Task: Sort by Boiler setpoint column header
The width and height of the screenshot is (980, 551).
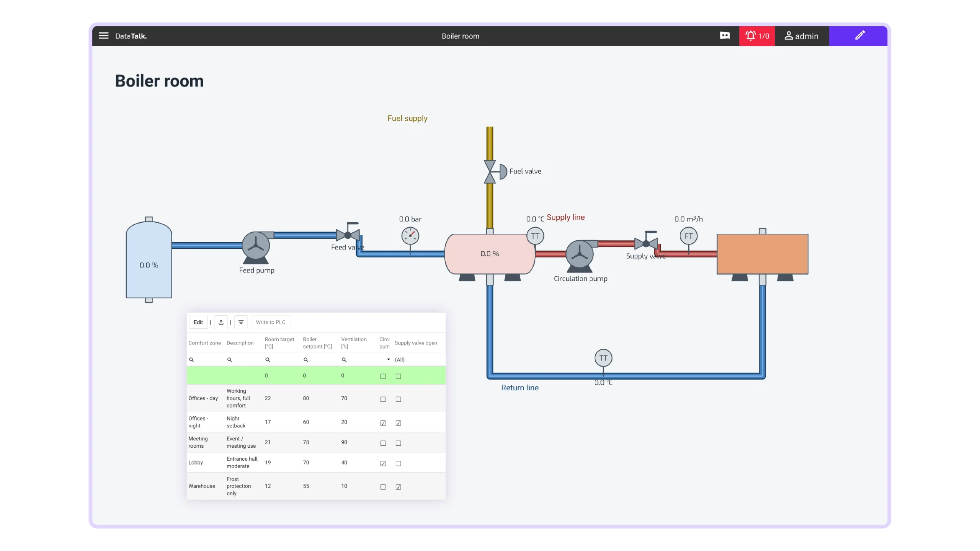Action: 317,343
